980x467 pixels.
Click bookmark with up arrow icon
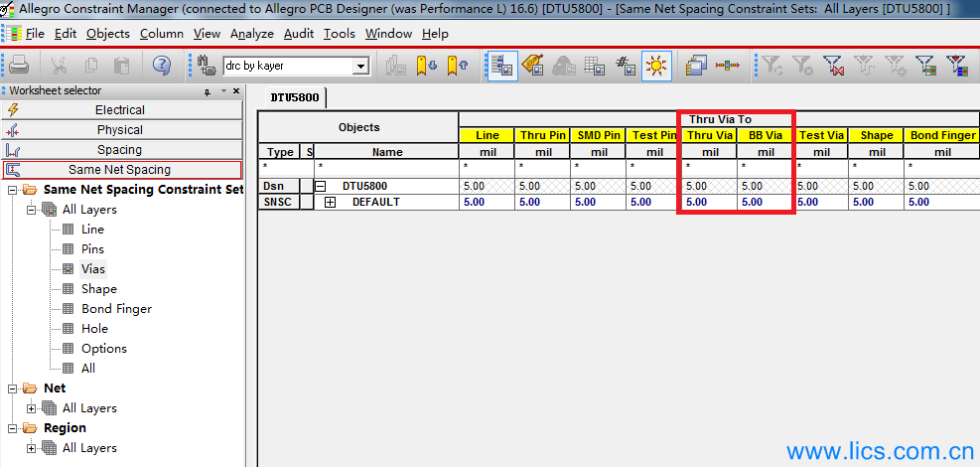pyautogui.click(x=457, y=65)
